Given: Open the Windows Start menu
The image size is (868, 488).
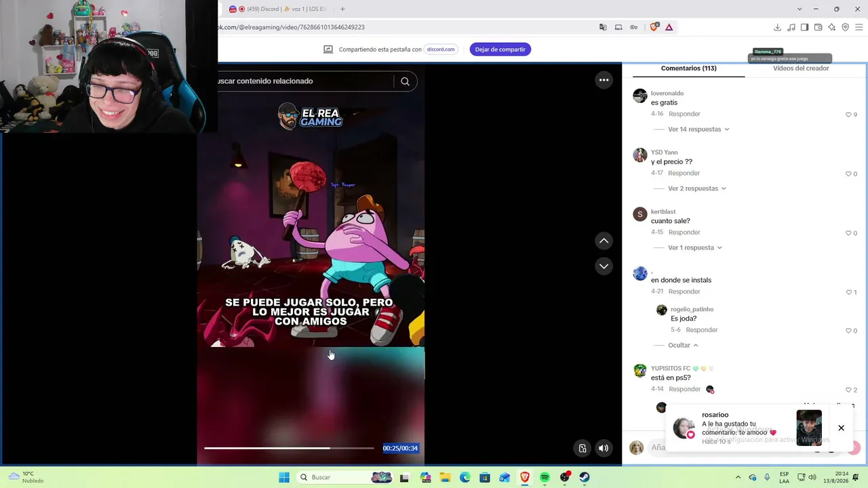Looking at the screenshot, I should tap(284, 477).
